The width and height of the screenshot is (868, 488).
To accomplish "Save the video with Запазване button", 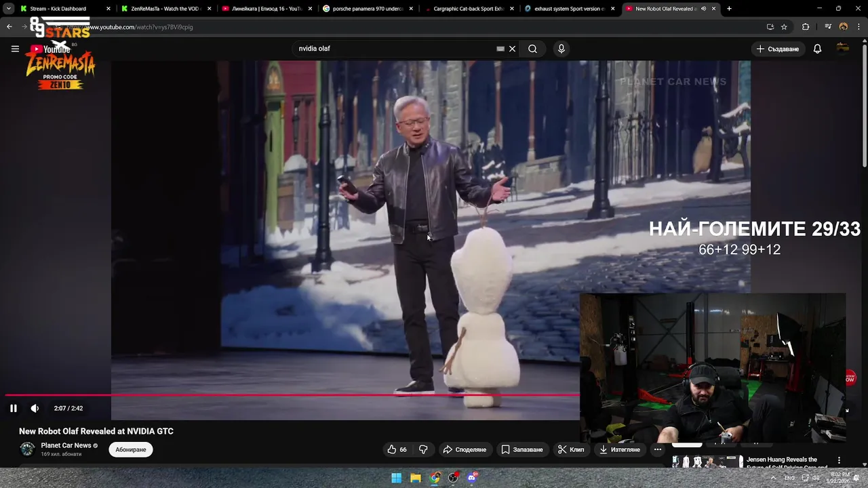I will point(521,449).
